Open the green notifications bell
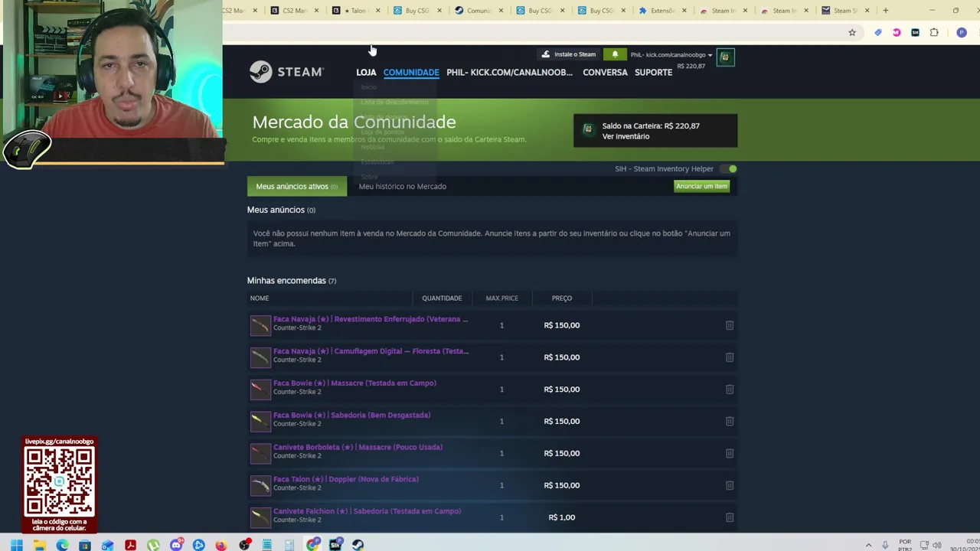 click(x=614, y=54)
